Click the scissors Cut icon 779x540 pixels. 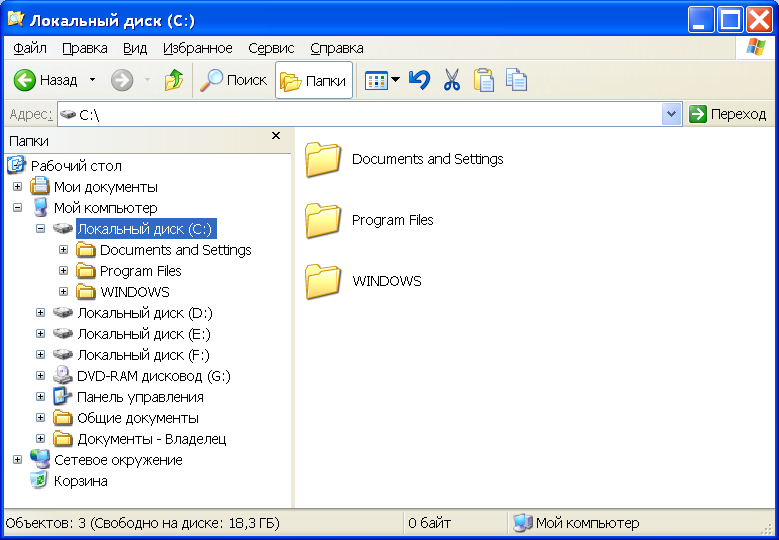coord(451,80)
